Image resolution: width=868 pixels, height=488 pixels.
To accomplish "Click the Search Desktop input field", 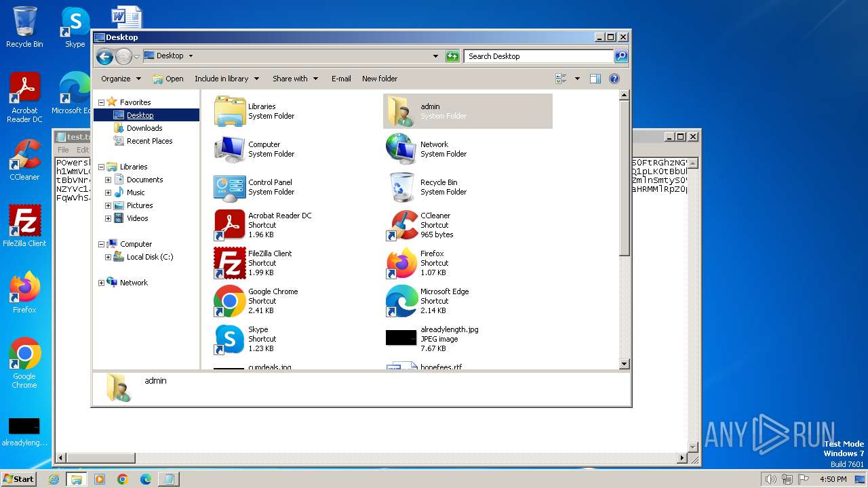I will pos(539,56).
